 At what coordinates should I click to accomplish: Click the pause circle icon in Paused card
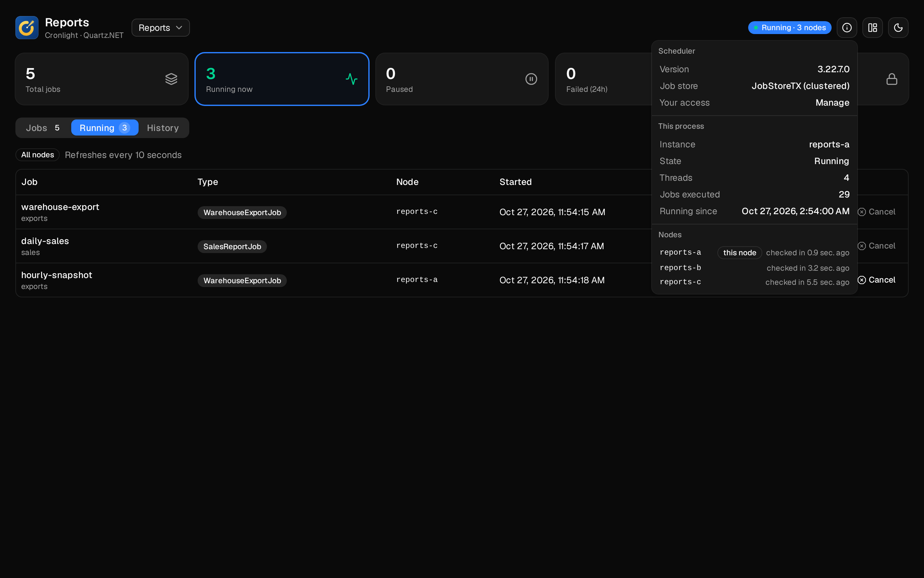pyautogui.click(x=531, y=79)
